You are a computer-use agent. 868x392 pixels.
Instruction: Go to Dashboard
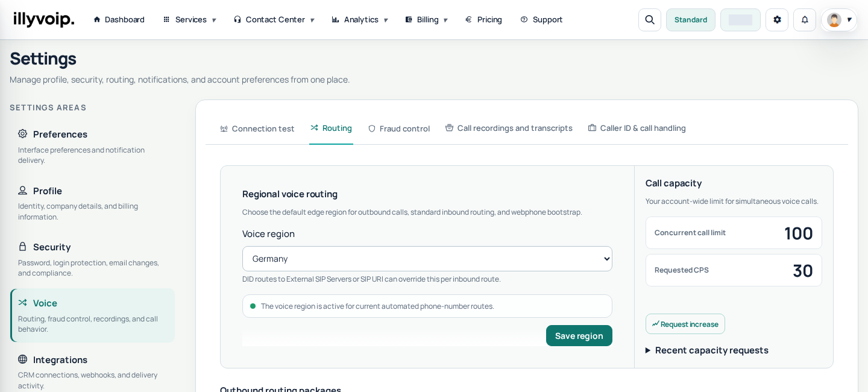click(x=119, y=19)
